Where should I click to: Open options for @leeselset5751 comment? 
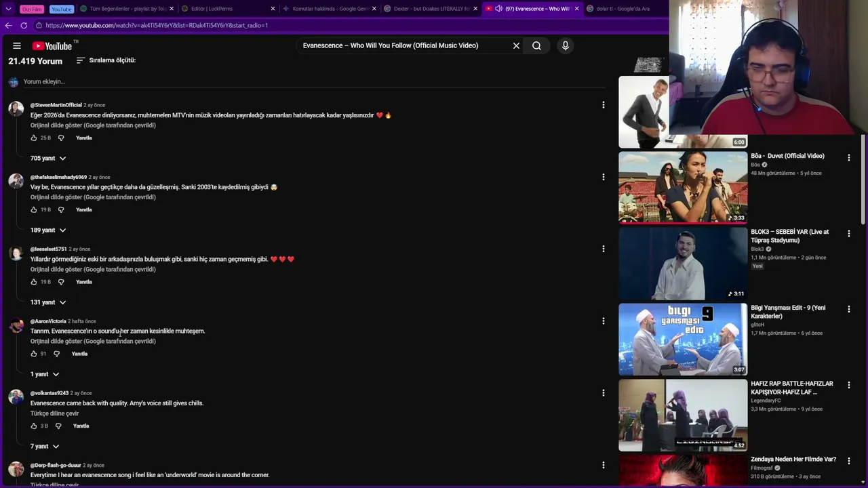click(x=603, y=249)
